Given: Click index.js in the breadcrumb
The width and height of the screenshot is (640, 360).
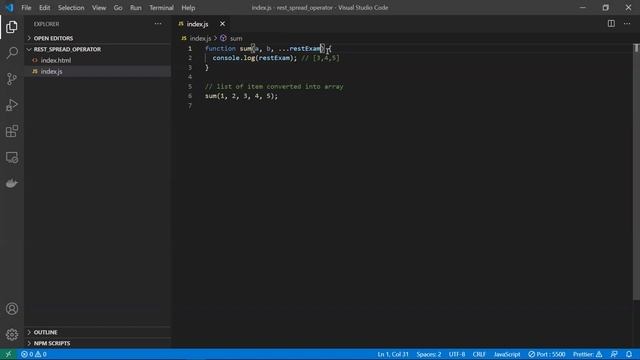Looking at the screenshot, I should pyautogui.click(x=200, y=38).
